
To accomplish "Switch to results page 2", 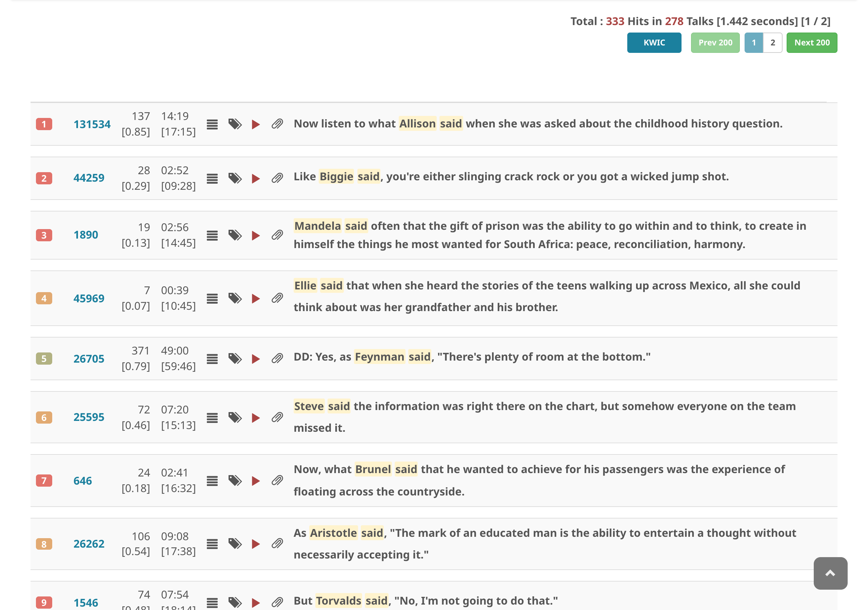I will click(x=772, y=43).
